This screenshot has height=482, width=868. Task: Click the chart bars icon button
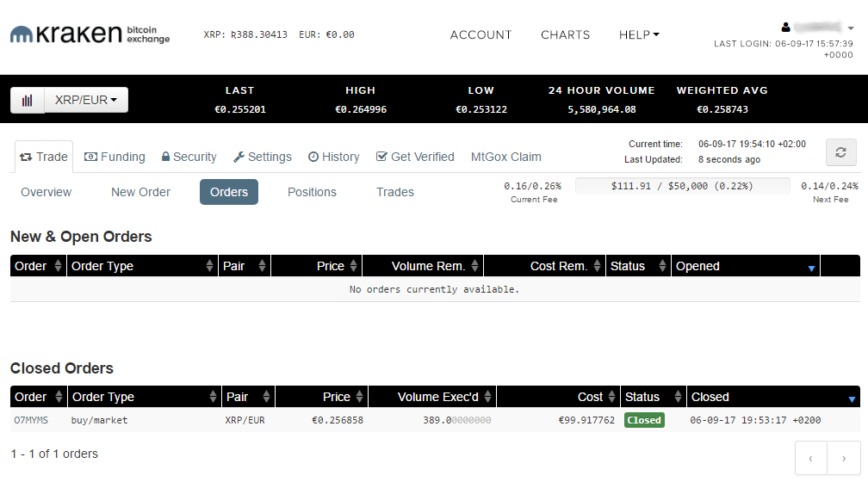click(28, 100)
